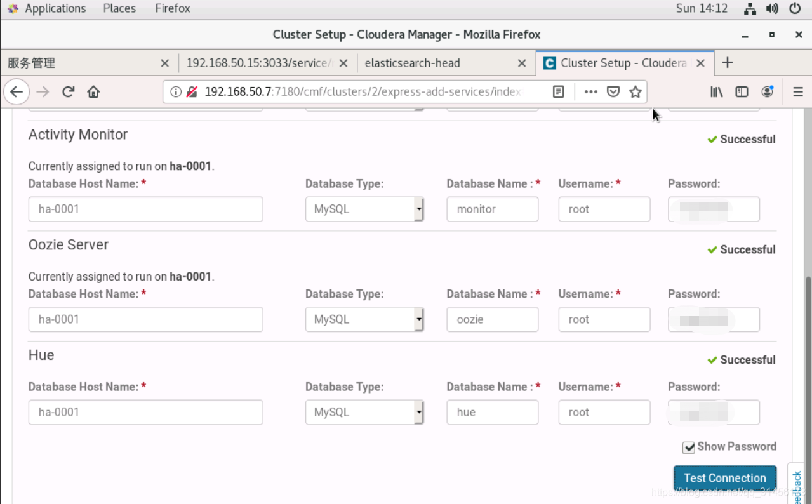The width and height of the screenshot is (812, 504).
Task: Toggle the Show Password checkbox
Action: pyautogui.click(x=688, y=448)
